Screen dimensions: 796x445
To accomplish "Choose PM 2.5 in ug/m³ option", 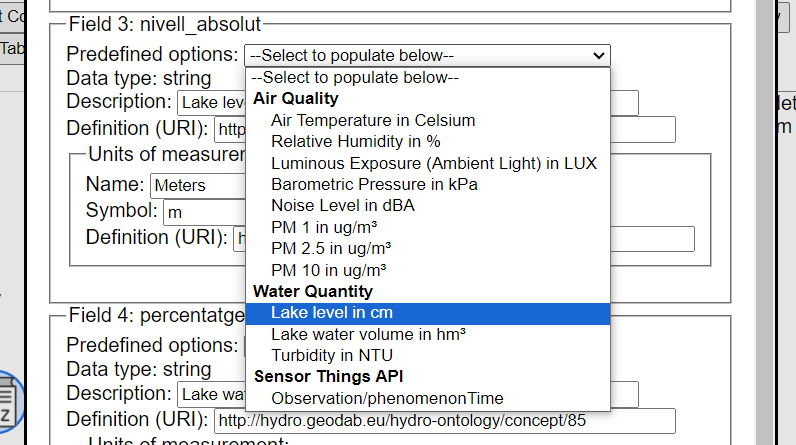I will (427, 249).
